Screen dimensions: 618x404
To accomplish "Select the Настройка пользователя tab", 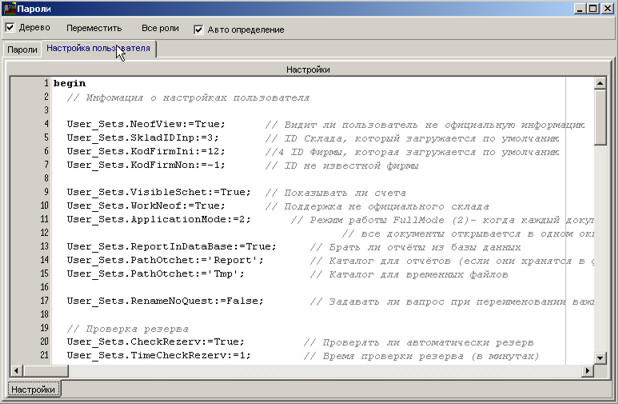I will (x=98, y=48).
